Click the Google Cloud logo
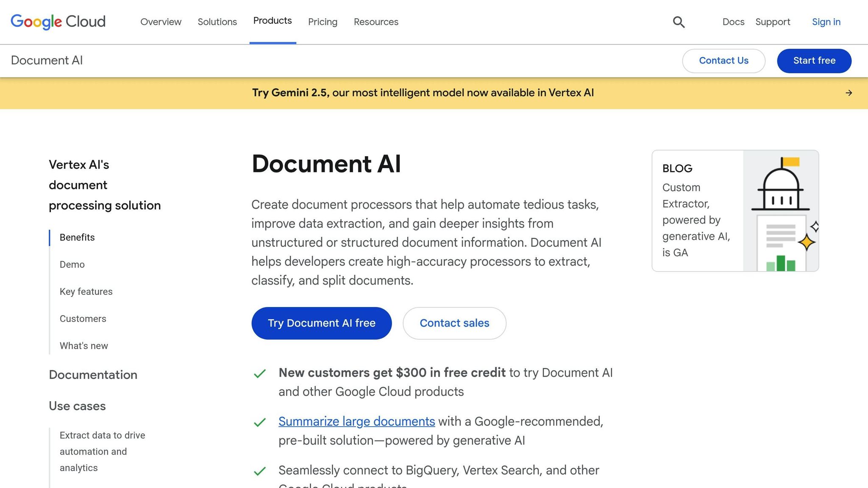 coord(58,22)
